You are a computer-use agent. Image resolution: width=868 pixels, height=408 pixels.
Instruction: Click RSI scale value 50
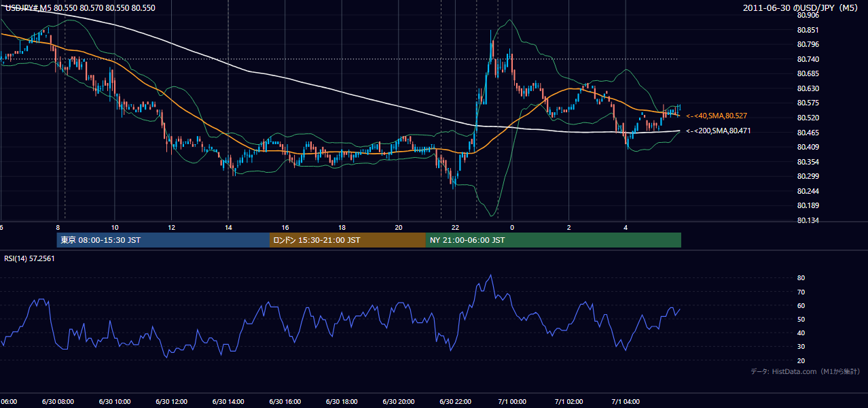click(801, 319)
